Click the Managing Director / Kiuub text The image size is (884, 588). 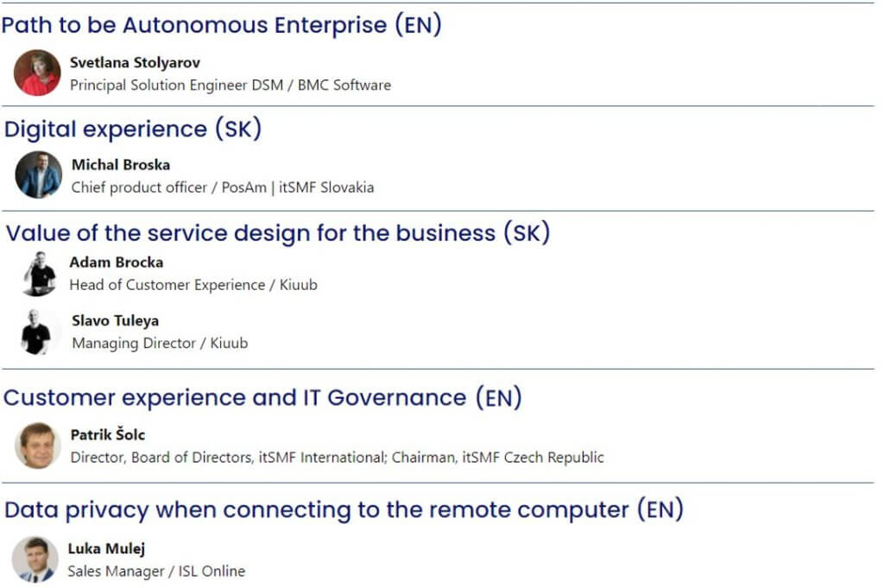coord(160,344)
